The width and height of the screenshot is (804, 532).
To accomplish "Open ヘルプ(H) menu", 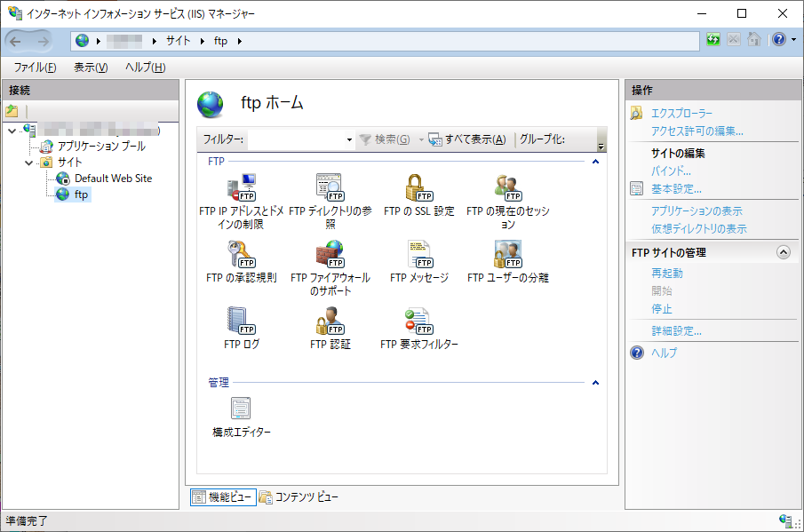I will [x=145, y=67].
